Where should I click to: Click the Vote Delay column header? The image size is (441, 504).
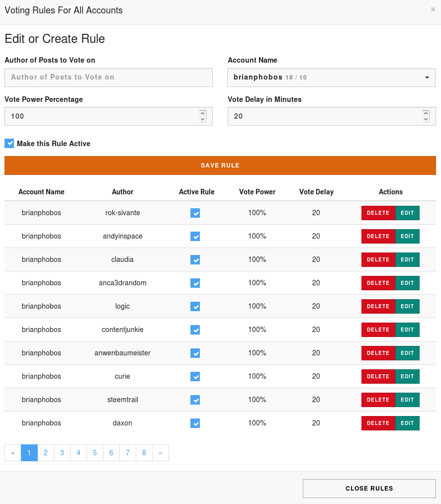pos(316,192)
